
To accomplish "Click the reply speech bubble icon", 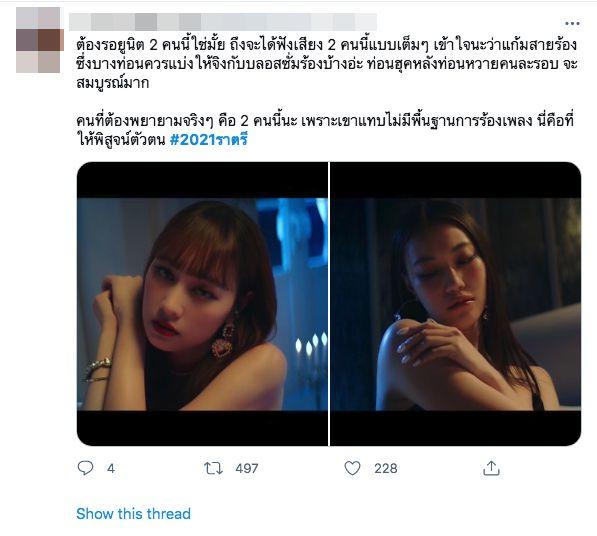I will pos(85,468).
